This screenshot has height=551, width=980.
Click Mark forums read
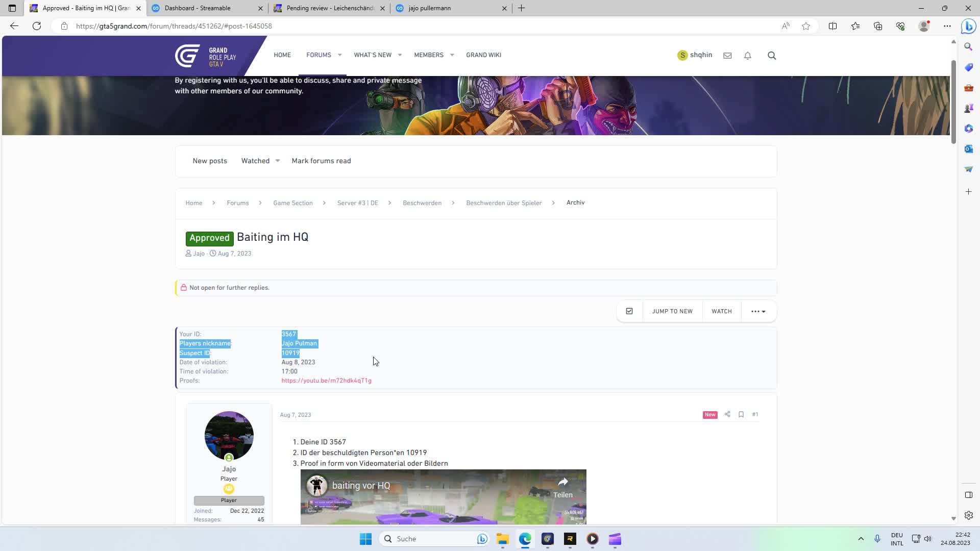tap(321, 161)
